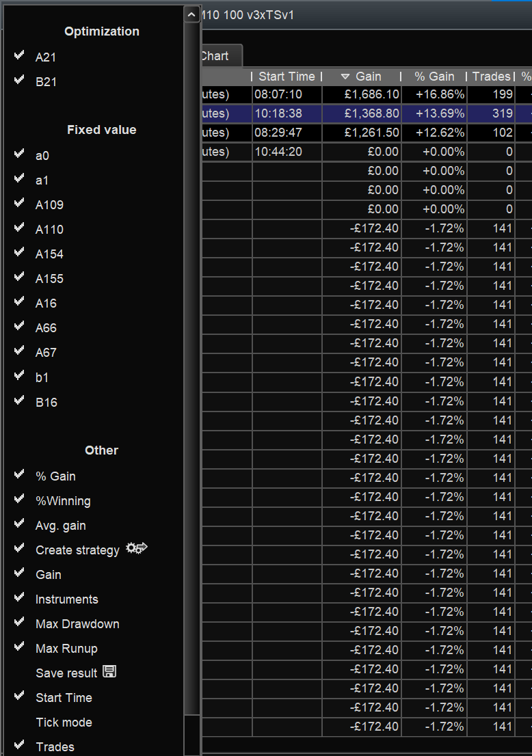Sort by the Trades column header
Viewport: 532px width, 756px height.
pyautogui.click(x=491, y=76)
